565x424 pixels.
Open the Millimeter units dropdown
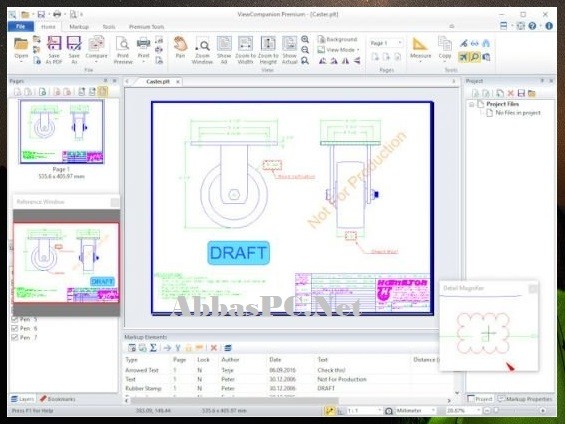coord(415,410)
